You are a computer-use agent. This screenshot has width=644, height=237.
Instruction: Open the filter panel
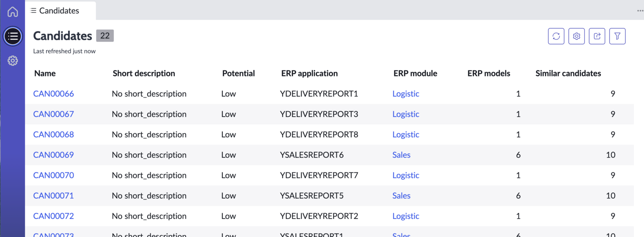[617, 36]
